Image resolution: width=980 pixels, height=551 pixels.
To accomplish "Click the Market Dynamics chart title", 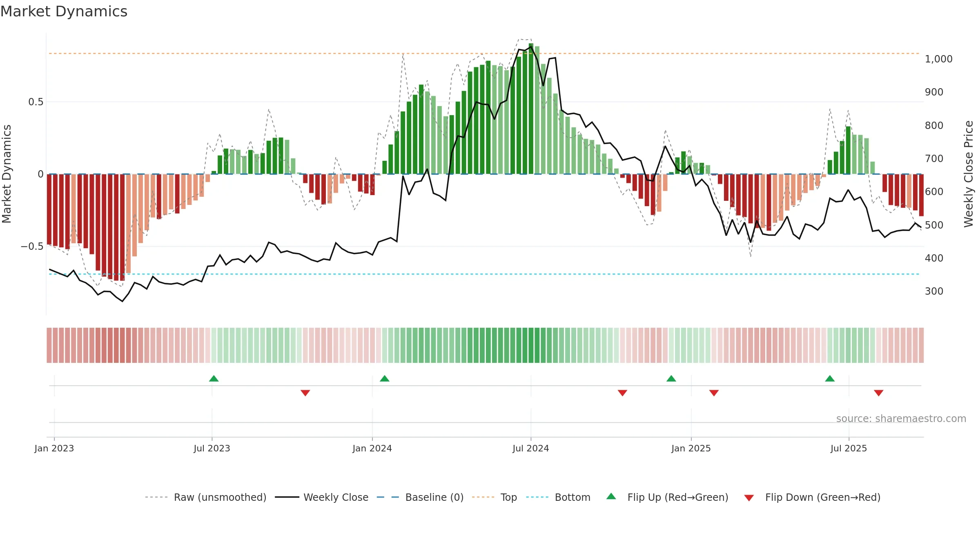I will [64, 11].
